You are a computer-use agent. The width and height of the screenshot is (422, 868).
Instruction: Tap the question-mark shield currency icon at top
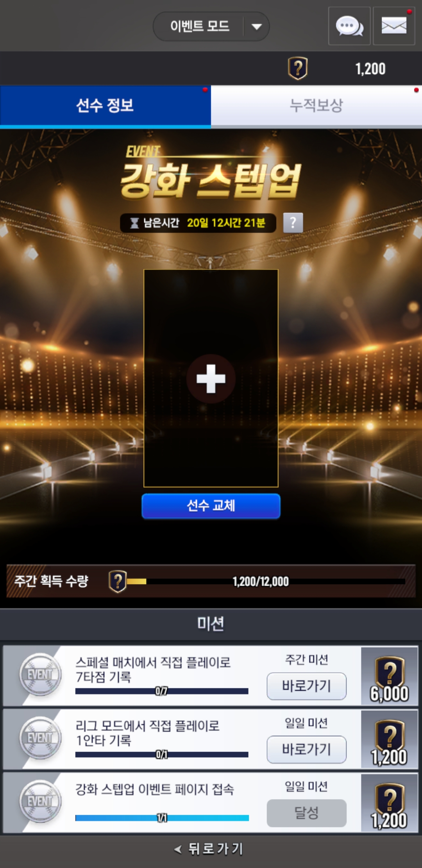[x=298, y=68]
